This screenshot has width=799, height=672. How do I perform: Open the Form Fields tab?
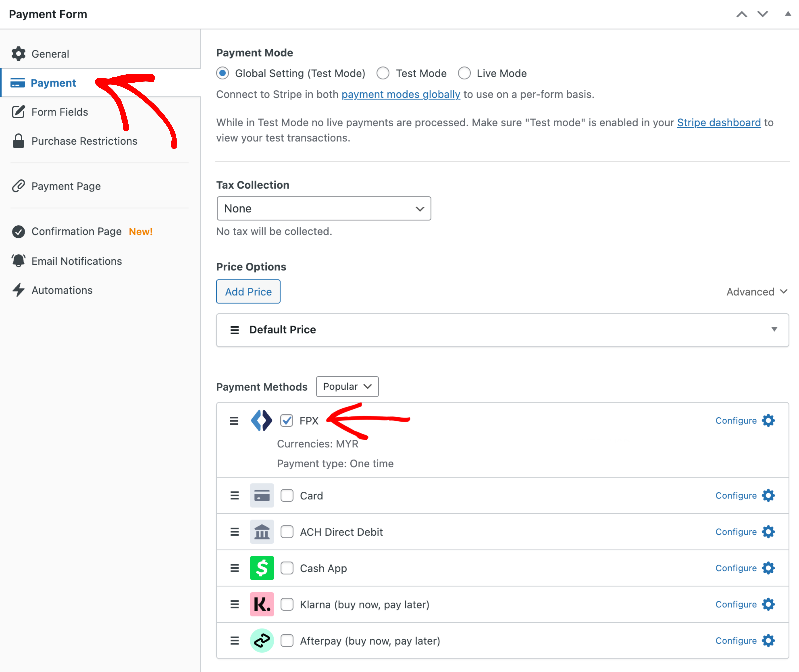[x=59, y=112]
